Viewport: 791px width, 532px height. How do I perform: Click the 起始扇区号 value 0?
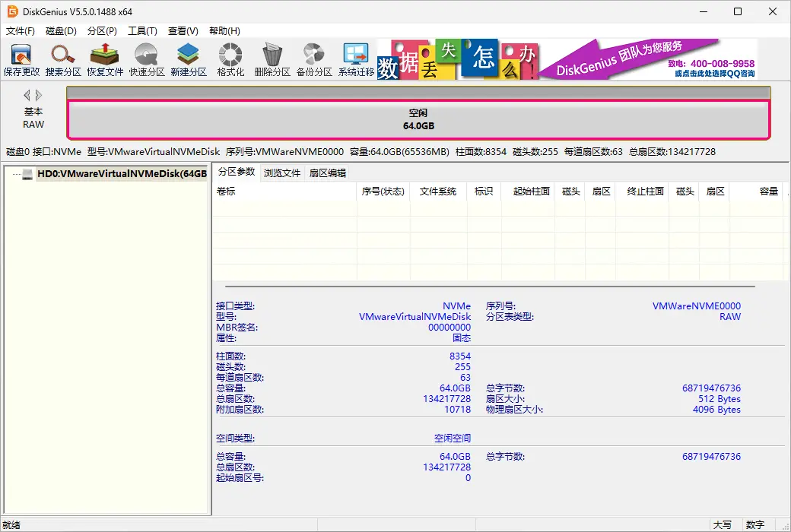(x=469, y=478)
